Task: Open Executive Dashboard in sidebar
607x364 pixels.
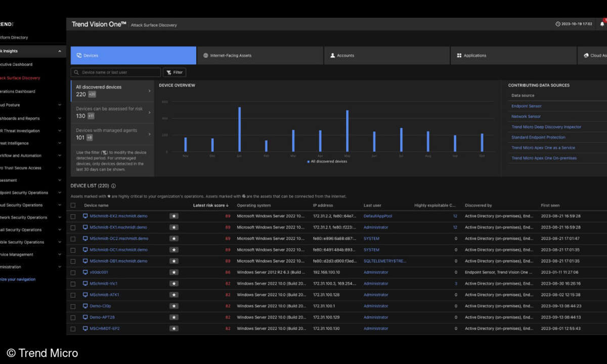Action: [16, 64]
